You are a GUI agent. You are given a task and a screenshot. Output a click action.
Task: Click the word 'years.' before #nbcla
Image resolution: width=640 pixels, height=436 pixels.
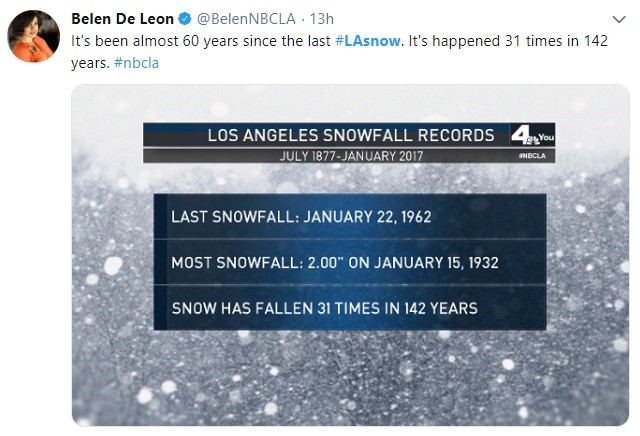click(90, 63)
